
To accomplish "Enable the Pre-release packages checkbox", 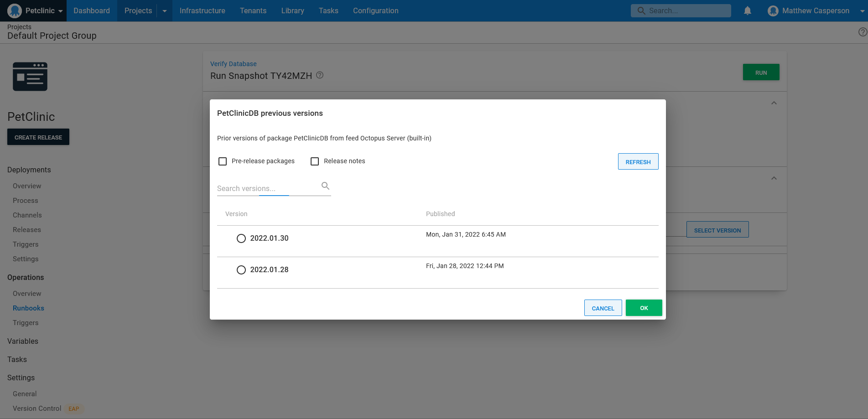I will pos(223,161).
